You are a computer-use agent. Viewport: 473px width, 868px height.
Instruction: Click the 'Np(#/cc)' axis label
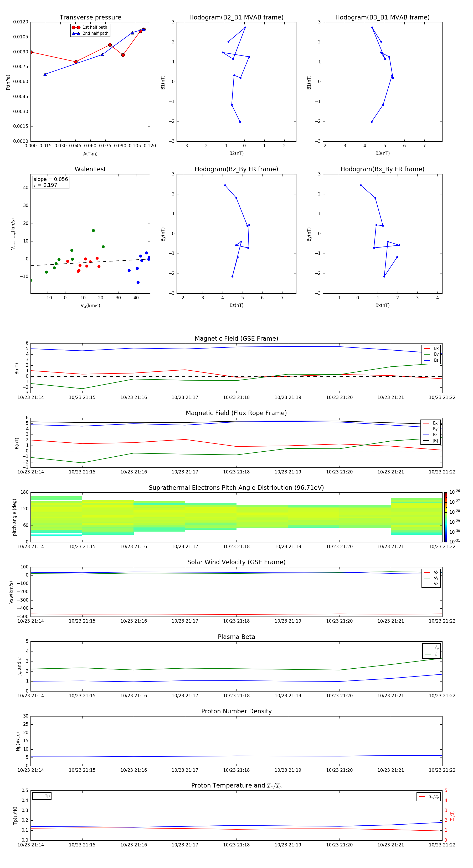pyautogui.click(x=18, y=741)
